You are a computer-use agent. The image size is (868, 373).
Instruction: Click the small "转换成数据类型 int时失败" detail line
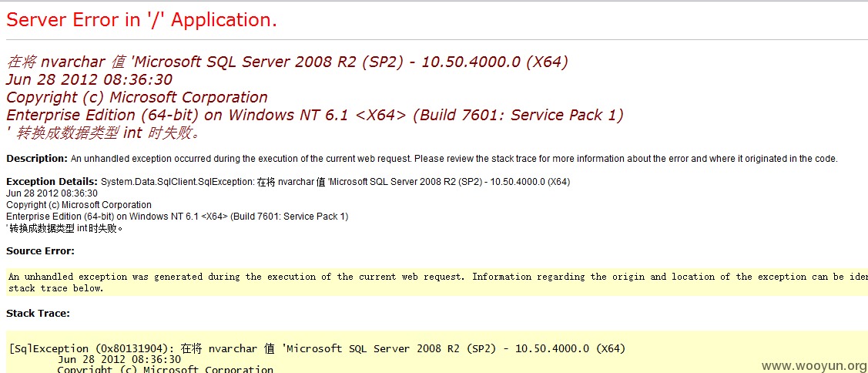point(64,228)
